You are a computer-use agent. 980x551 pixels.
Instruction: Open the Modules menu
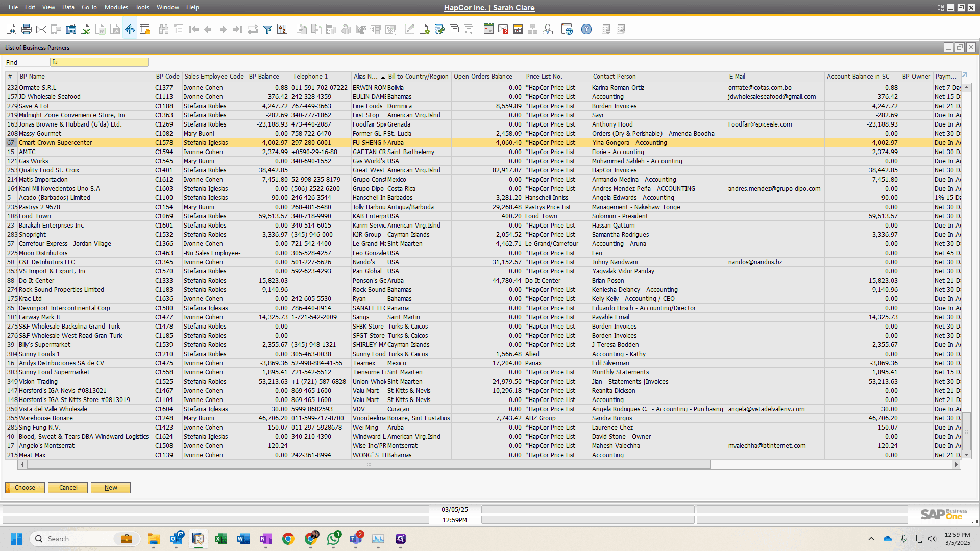pyautogui.click(x=116, y=7)
